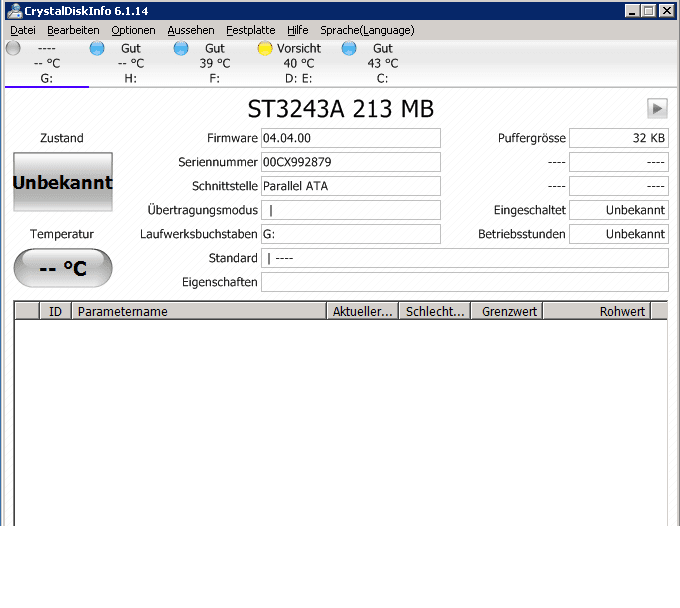This screenshot has height=608, width=680.
Task: Click the Puffergrösse value 32 KB
Action: point(619,138)
